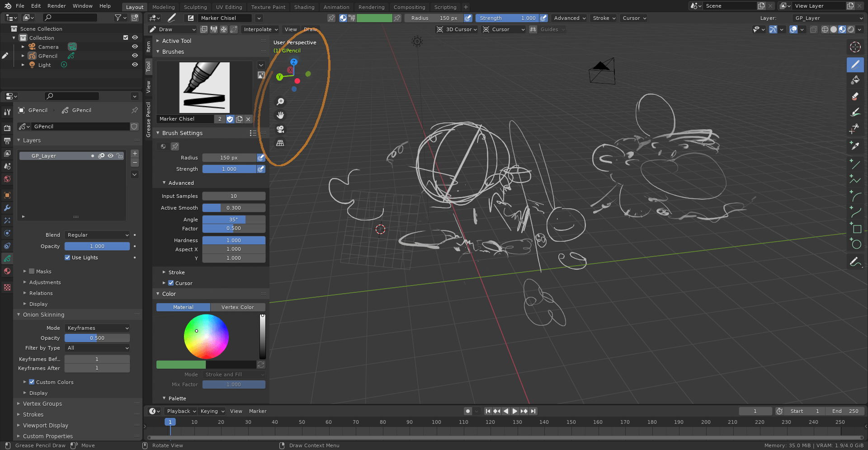Click Play animation button in timeline
The width and height of the screenshot is (868, 450).
click(515, 411)
